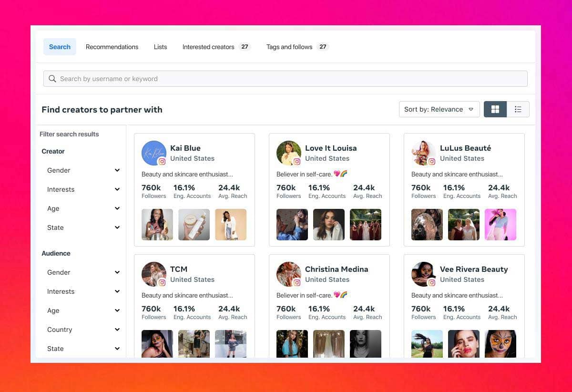Open the TCM name link

[x=179, y=269]
